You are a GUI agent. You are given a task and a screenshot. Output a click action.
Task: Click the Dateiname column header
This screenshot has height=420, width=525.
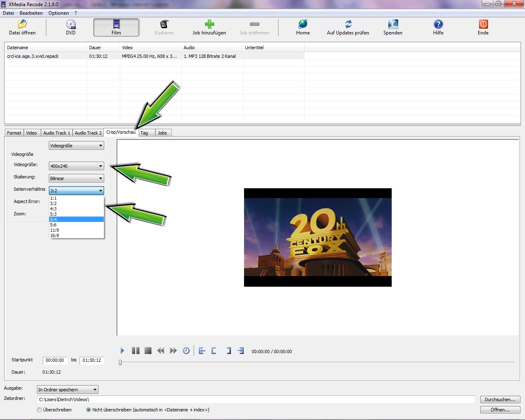pos(46,48)
